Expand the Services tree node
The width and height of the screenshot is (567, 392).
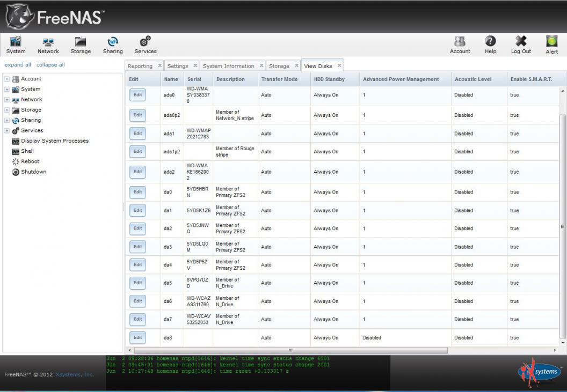(7, 131)
